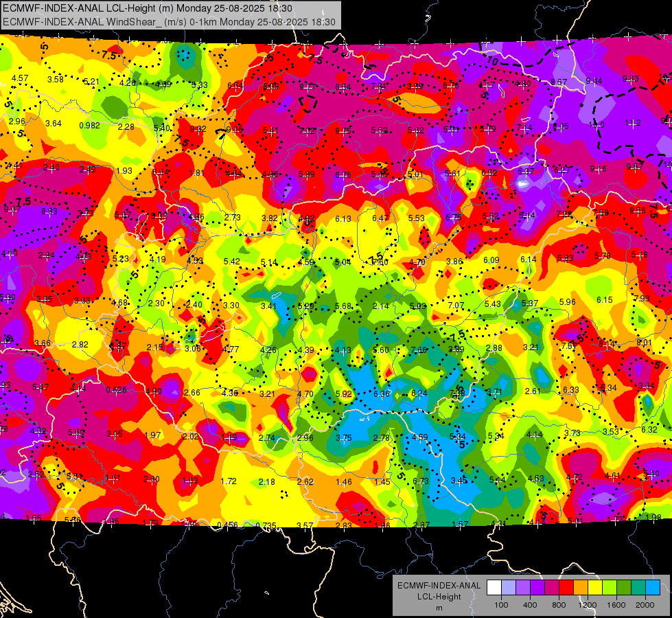Click the sky blue legend swatch

[x=653, y=588]
